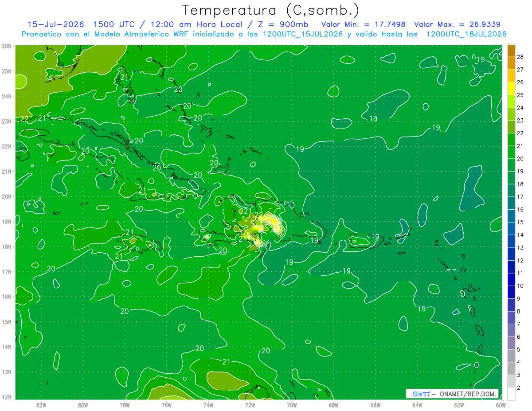Viewport: 532px width, 411px height.
Task: Click "Valor Max. = 26.9339" text
Action: (x=458, y=24)
